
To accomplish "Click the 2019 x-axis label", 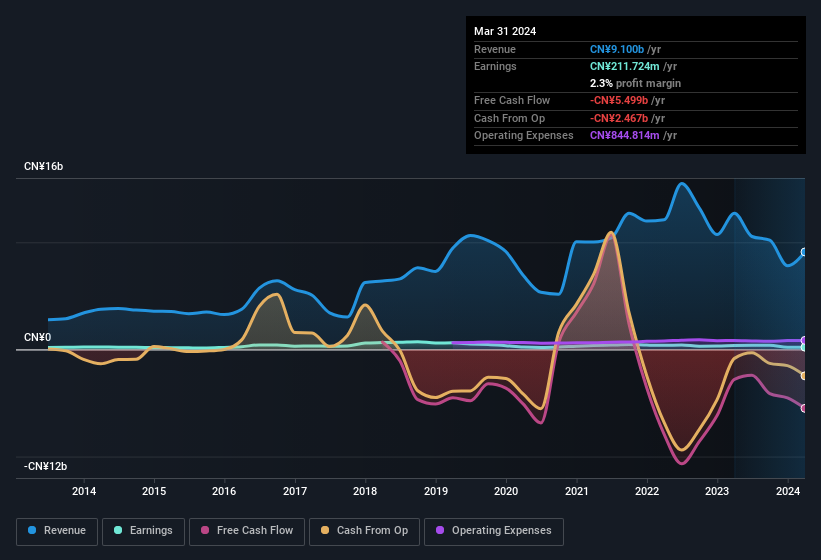I will [436, 491].
